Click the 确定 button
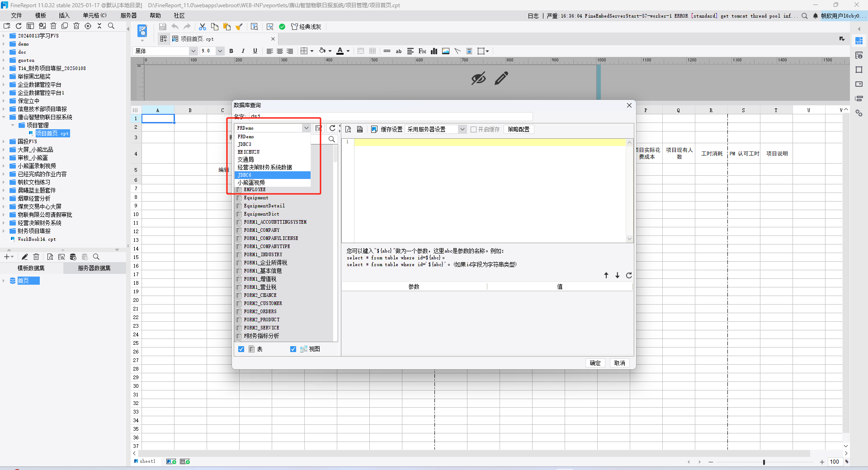The width and height of the screenshot is (868, 470). [x=595, y=363]
